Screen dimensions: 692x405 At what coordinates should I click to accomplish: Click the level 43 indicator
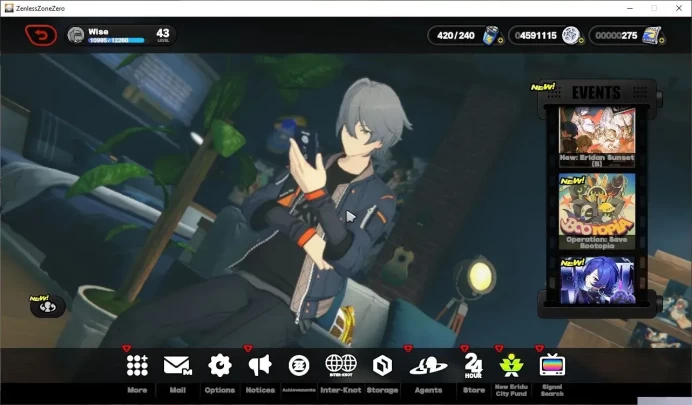163,34
